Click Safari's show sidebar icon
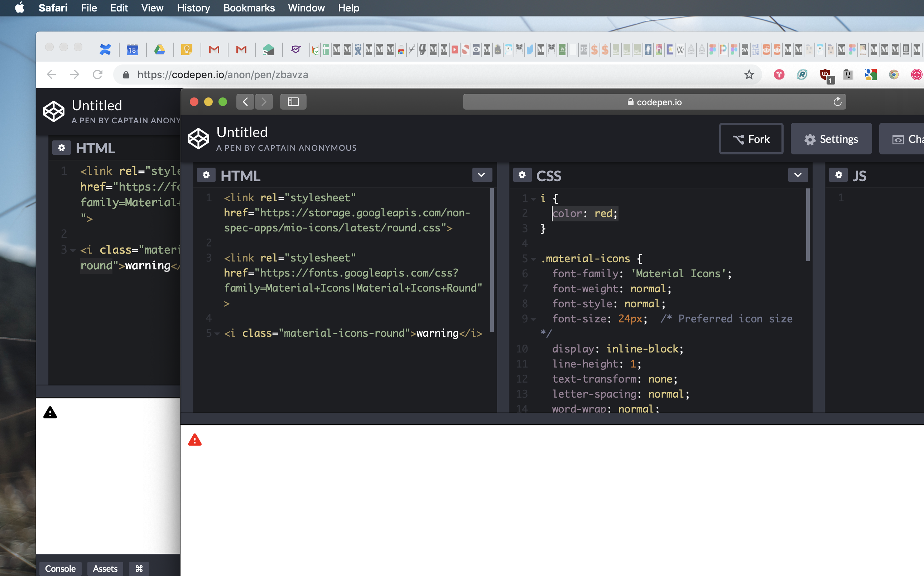The image size is (924, 576). pos(293,102)
